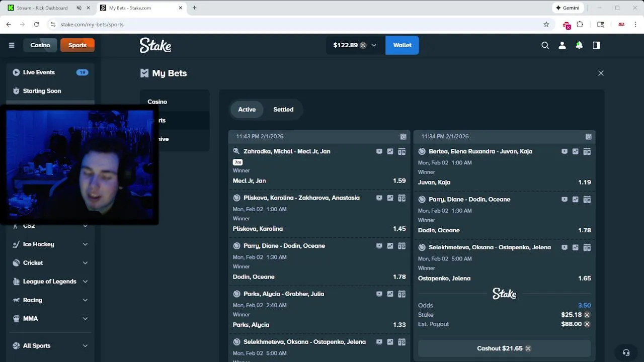The image size is (644, 362).
Task: Switch to the Active bets tab
Action: (x=247, y=110)
